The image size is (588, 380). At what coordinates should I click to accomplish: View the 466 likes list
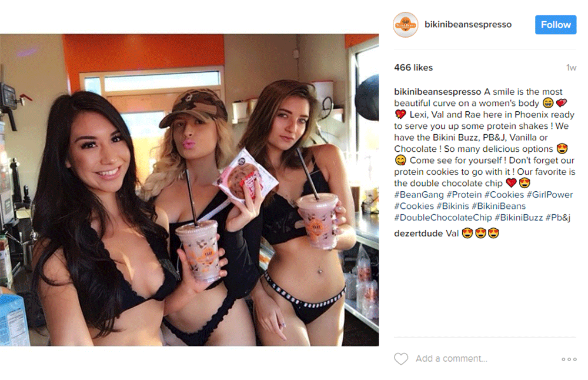(413, 68)
